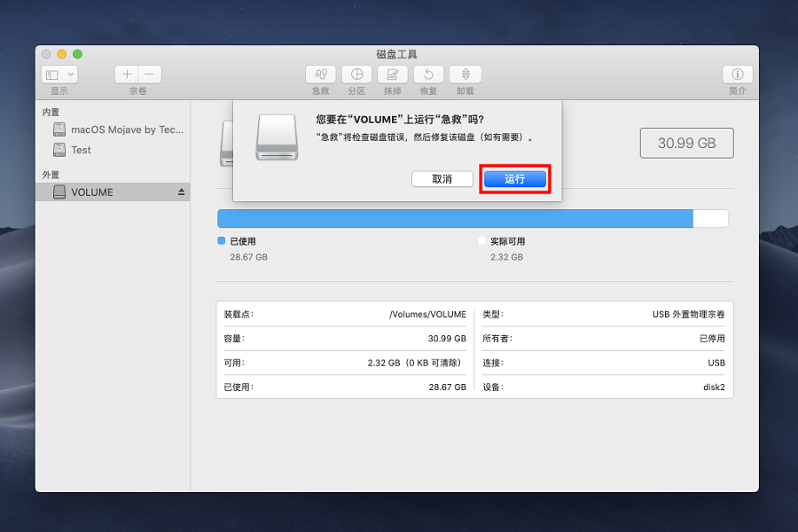798x532 pixels.
Task: Click the blue used-space storage bar
Action: [454, 219]
